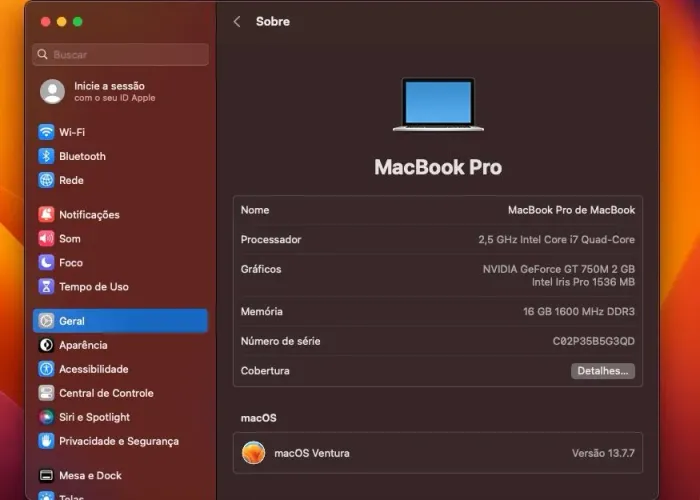Click the MacBook Pro laptop image
700x500 pixels.
click(438, 105)
